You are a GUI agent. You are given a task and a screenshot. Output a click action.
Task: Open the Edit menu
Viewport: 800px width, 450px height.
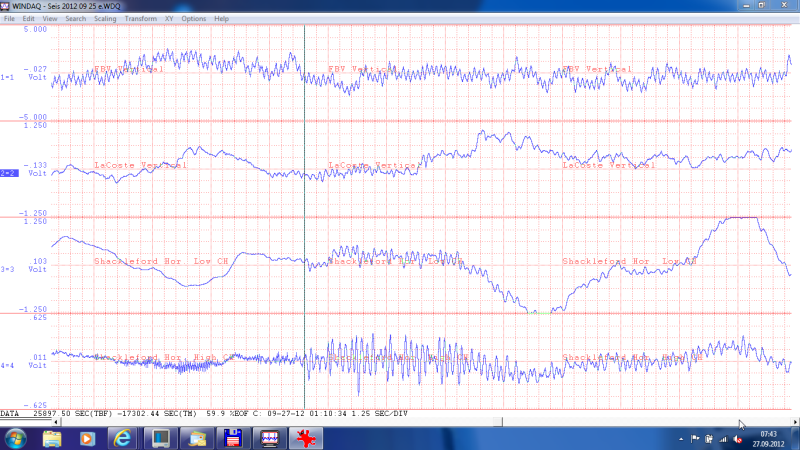[28, 19]
